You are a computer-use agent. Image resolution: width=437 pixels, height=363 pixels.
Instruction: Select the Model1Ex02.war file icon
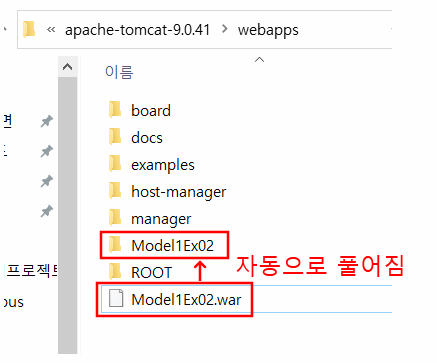[x=116, y=299]
